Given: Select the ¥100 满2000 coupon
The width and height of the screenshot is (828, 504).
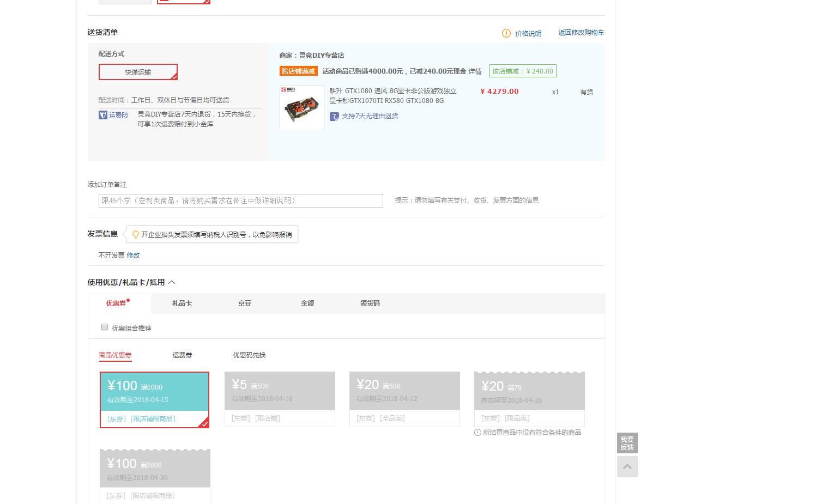Looking at the screenshot, I should coord(155,476).
